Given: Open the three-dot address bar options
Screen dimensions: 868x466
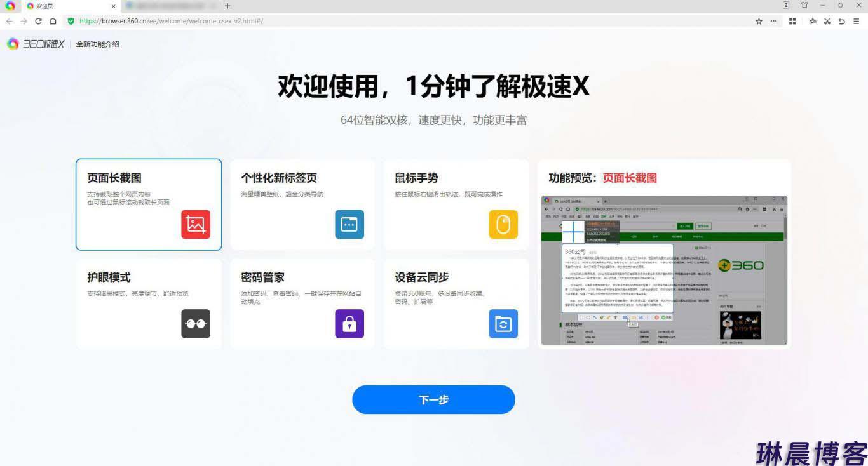Looking at the screenshot, I should [x=773, y=21].
